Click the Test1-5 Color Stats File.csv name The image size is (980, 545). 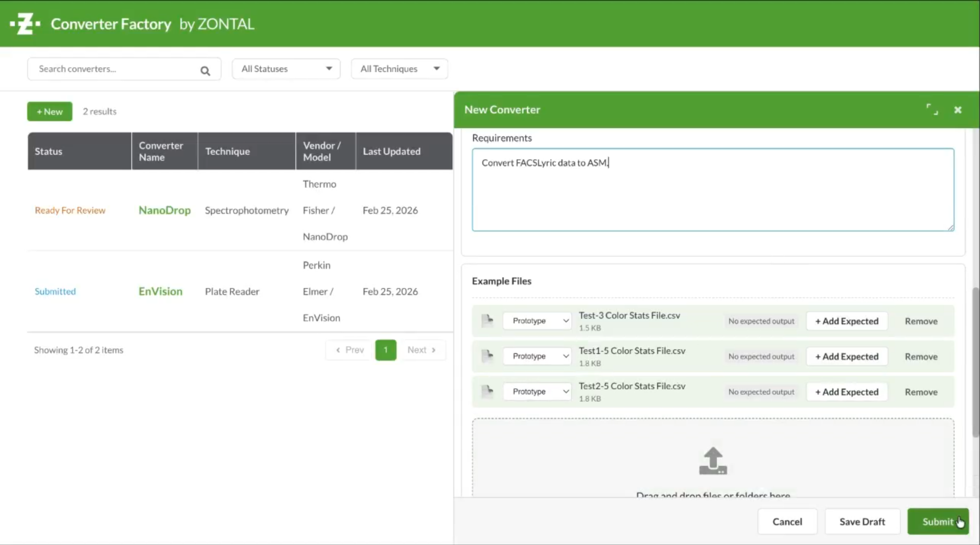(632, 350)
